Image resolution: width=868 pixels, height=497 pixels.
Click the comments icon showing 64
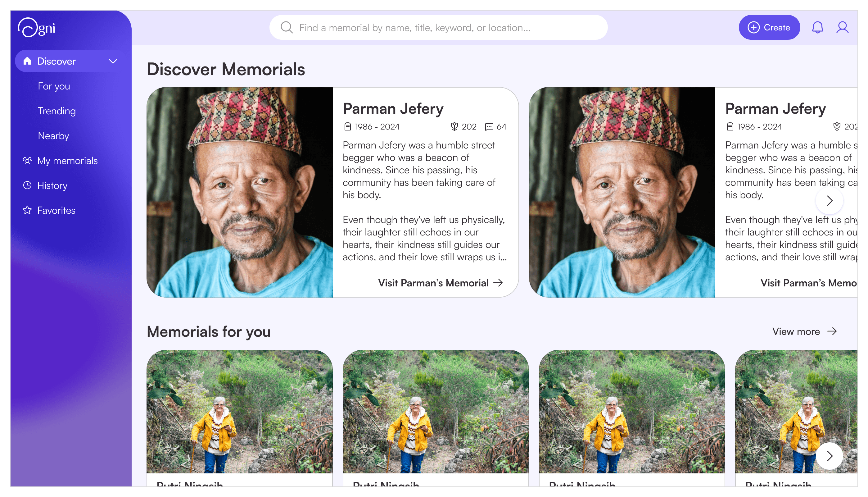pyautogui.click(x=489, y=127)
